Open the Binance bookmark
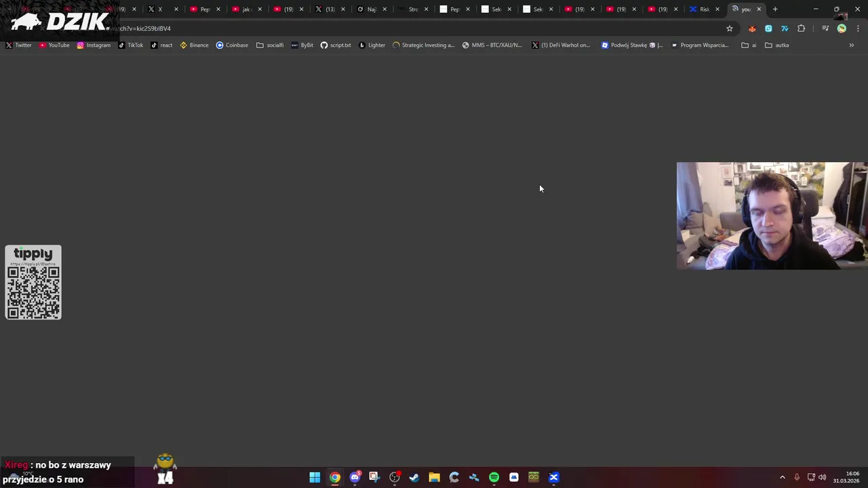 194,45
